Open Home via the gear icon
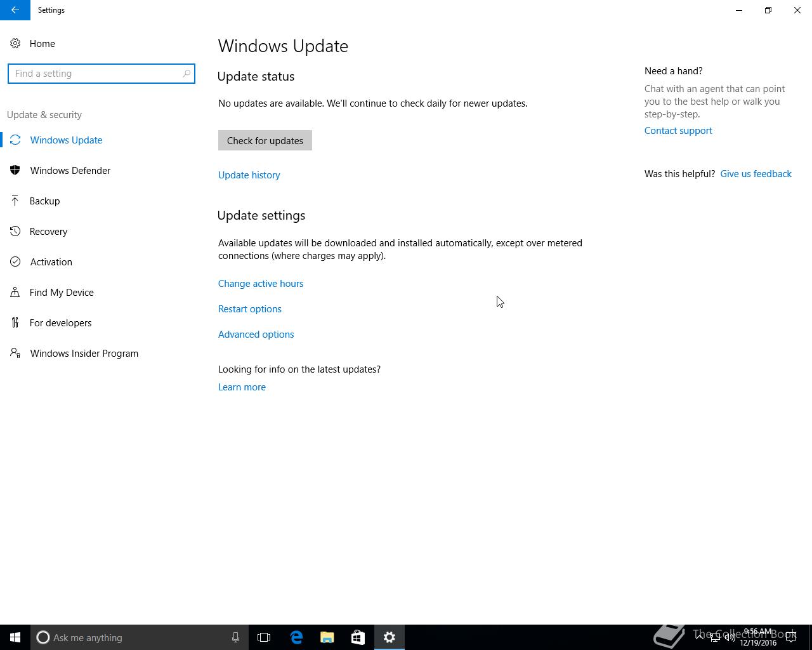 (x=15, y=44)
